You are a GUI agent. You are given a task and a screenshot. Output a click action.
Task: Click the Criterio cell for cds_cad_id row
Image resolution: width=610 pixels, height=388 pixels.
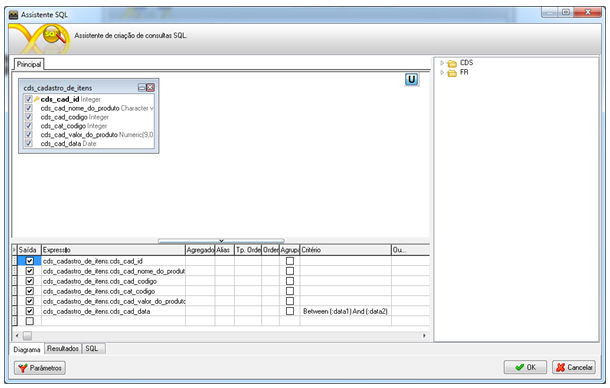[345, 261]
